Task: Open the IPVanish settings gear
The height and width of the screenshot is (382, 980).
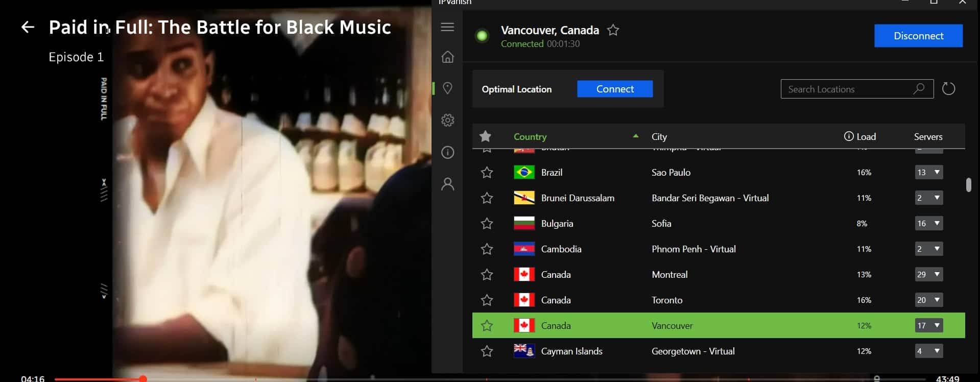Action: [447, 120]
